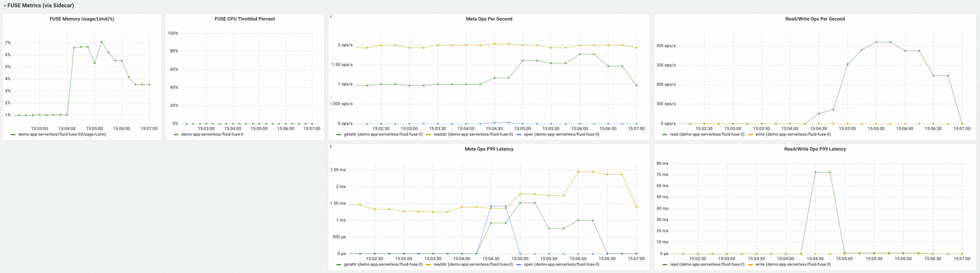980x273 pixels.
Task: Toggle getattr series in Meta Ops P99 Latency legend
Action: coord(383,264)
